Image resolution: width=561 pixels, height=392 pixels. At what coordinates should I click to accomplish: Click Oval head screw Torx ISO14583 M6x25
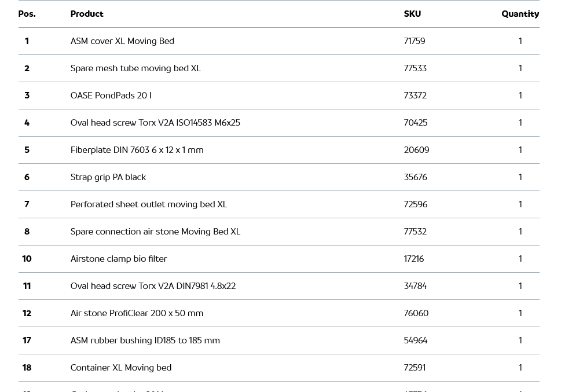(155, 123)
